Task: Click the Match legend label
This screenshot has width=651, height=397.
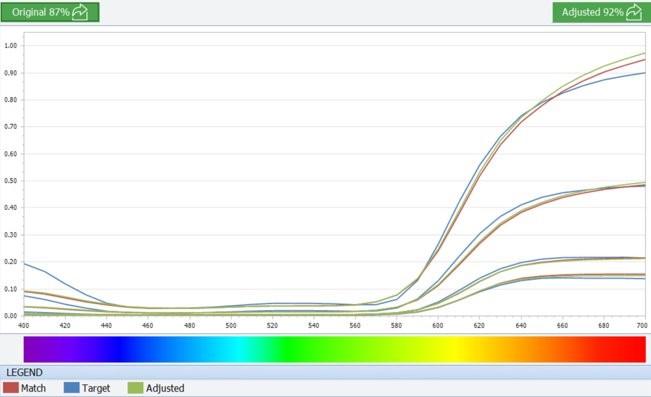Action: pyautogui.click(x=33, y=388)
